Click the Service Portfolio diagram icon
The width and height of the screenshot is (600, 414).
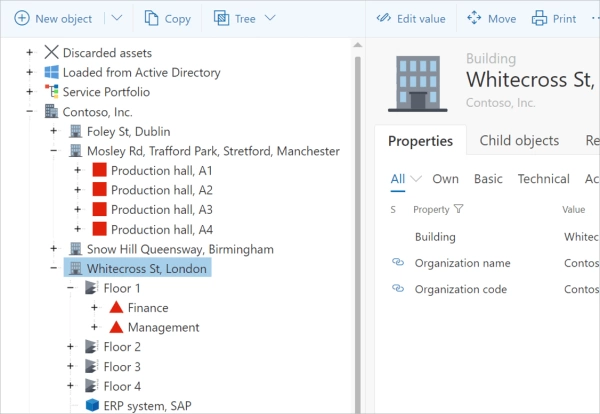[x=51, y=91]
